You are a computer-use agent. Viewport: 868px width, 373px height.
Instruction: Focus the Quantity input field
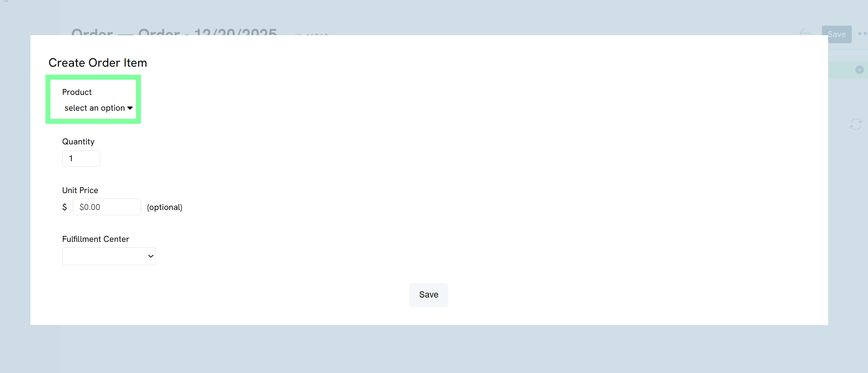[x=81, y=159]
